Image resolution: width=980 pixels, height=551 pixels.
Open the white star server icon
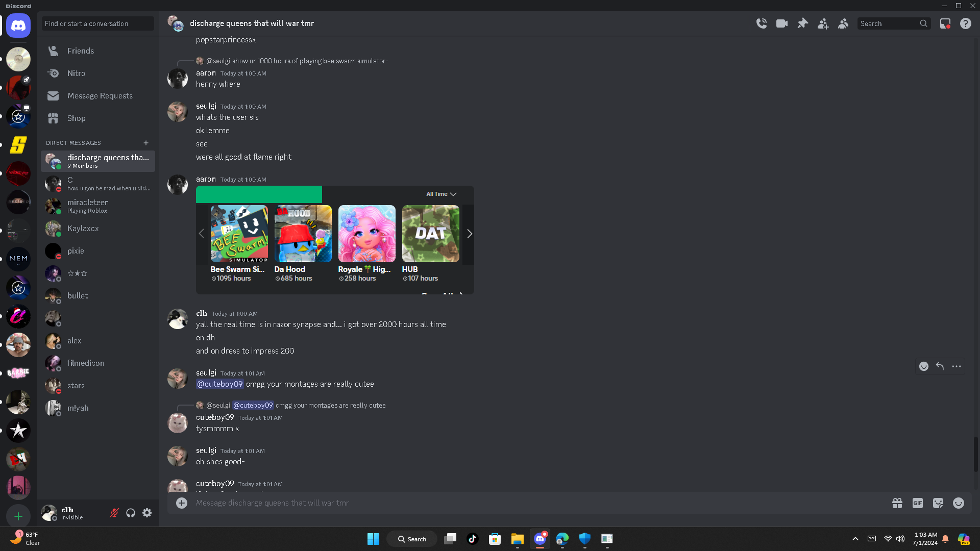[x=18, y=431]
